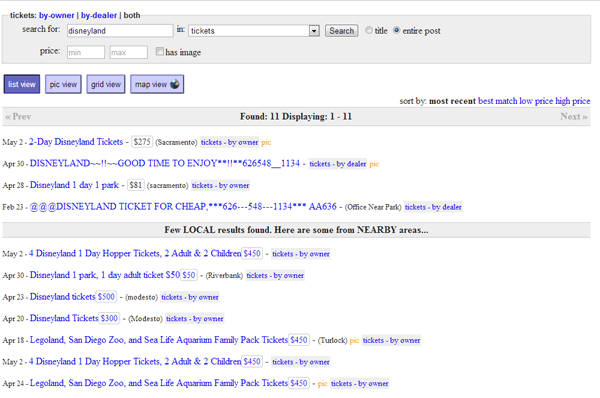
Task: Click the 'most recent' sort label
Action: [x=452, y=101]
